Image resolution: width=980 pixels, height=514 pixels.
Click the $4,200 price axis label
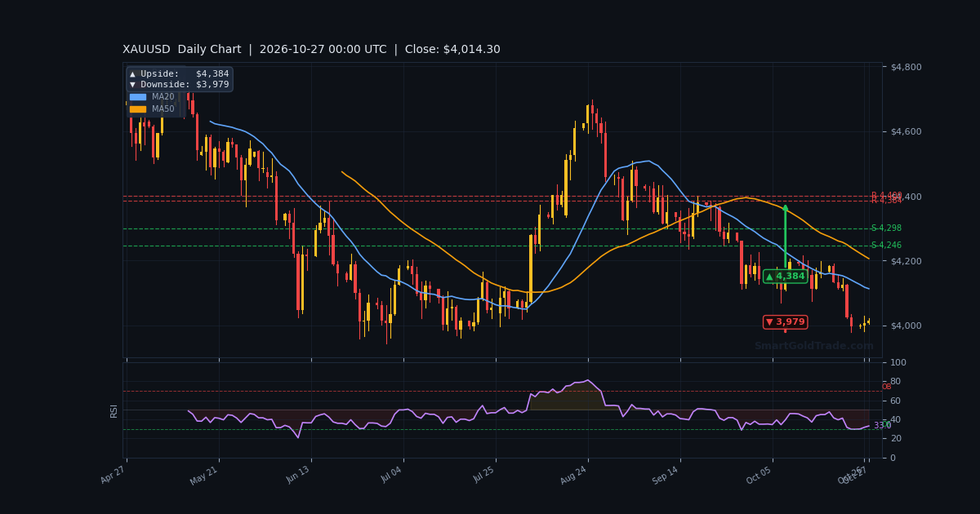click(906, 261)
